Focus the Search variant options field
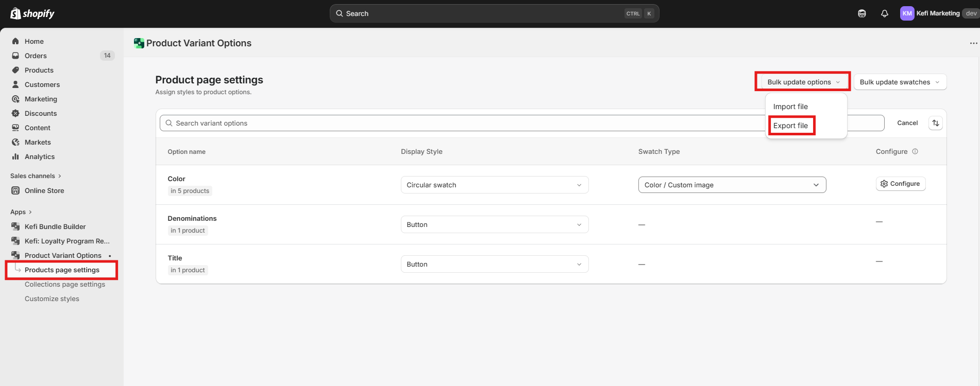The image size is (980, 386). [464, 123]
